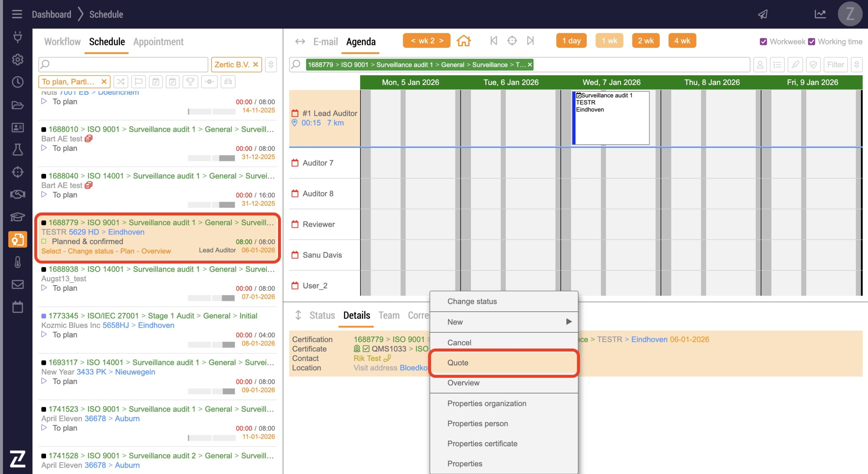The height and width of the screenshot is (474, 868).
Task: Toggle the Planned & confirmed status checkbox
Action: [x=44, y=242]
